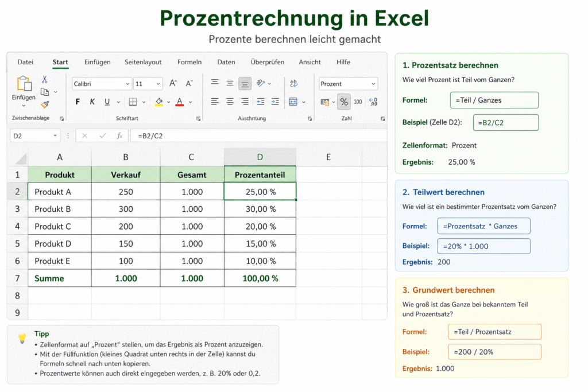The width and height of the screenshot is (588, 392).
Task: Click the red font color A icon
Action: [180, 102]
